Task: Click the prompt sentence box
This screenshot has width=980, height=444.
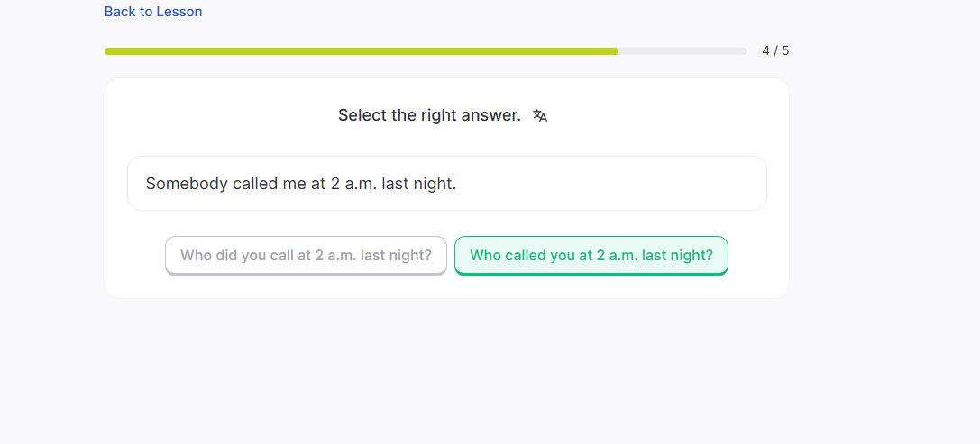Action: [446, 184]
